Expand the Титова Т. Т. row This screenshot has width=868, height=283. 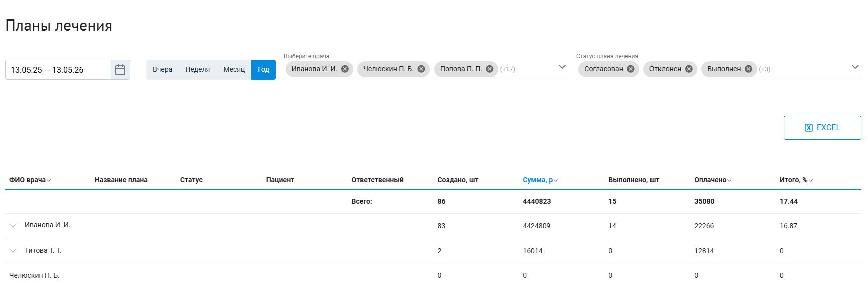13,250
